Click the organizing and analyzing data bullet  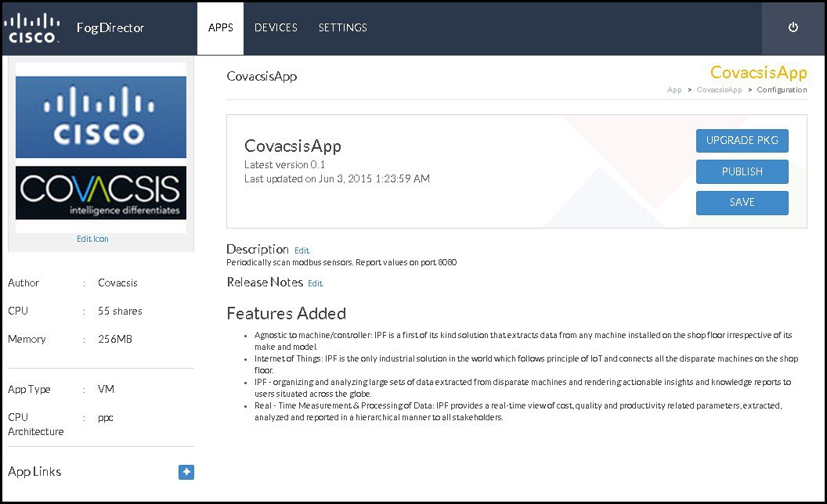[x=522, y=388]
